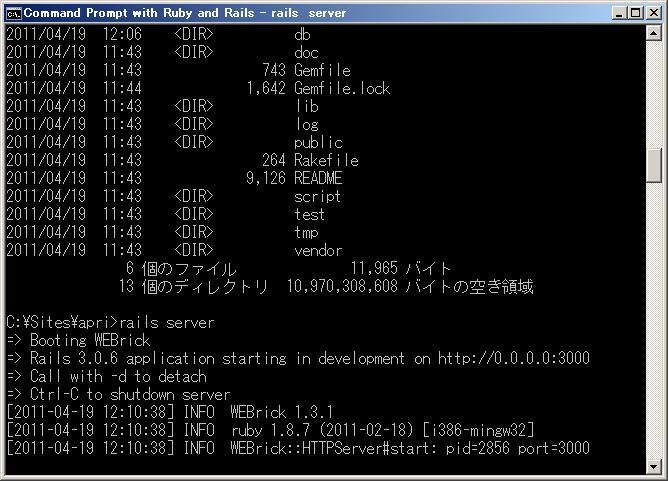
Task: Click the 'WEBrick 1.3.1' log text
Action: (x=282, y=412)
